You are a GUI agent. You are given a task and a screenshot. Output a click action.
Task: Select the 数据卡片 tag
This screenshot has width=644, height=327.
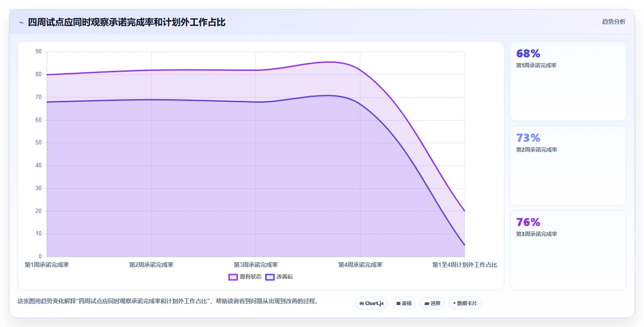(x=465, y=303)
